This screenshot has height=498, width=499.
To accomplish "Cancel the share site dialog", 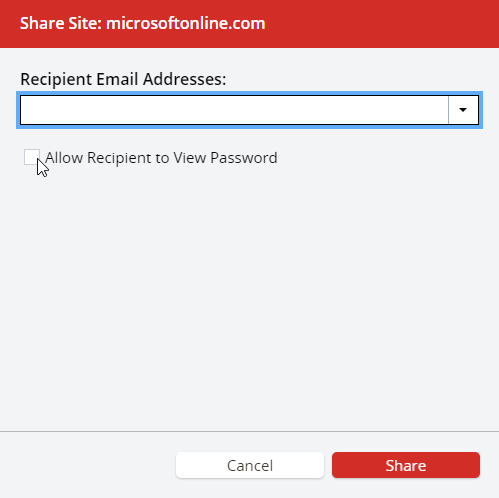I will 250,465.
